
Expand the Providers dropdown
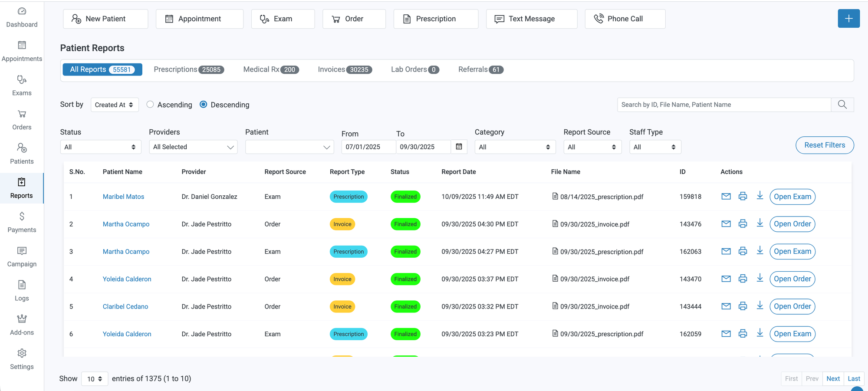[193, 147]
